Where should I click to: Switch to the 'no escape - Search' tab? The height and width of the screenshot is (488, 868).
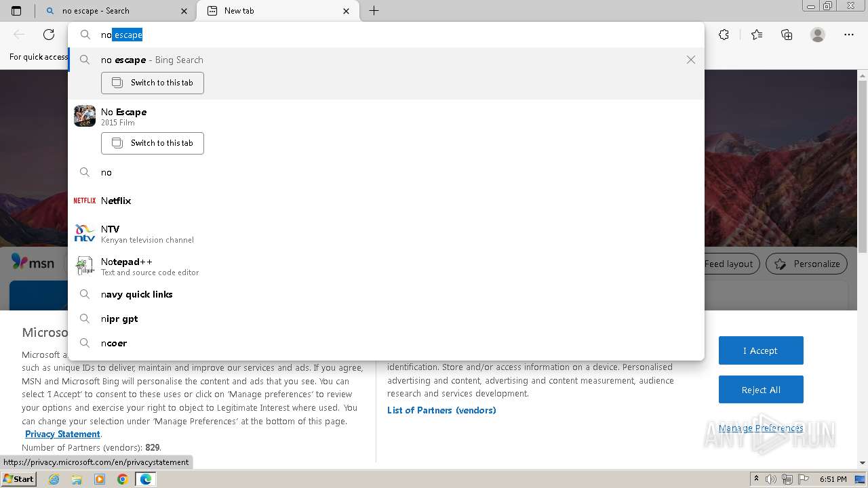[x=115, y=11]
